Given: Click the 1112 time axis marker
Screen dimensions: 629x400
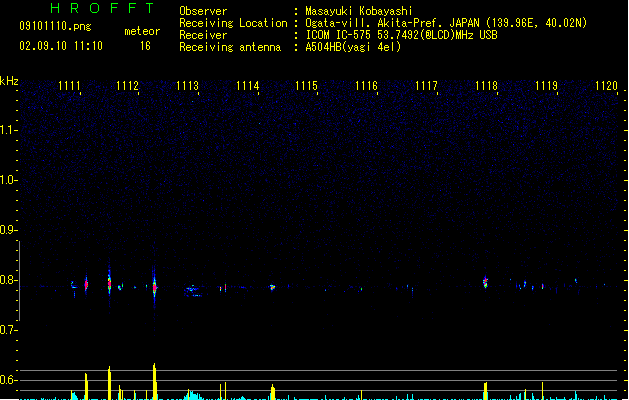Looking at the screenshot, I should pos(127,86).
